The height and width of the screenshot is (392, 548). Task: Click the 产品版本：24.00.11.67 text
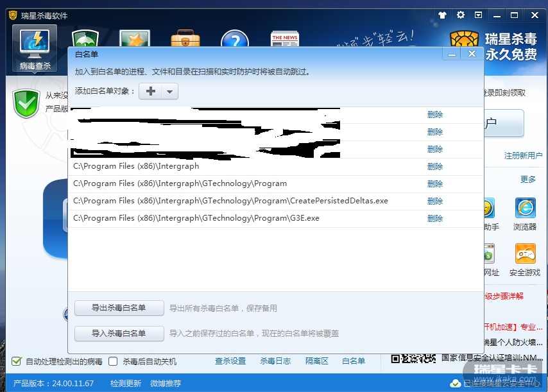(53, 384)
